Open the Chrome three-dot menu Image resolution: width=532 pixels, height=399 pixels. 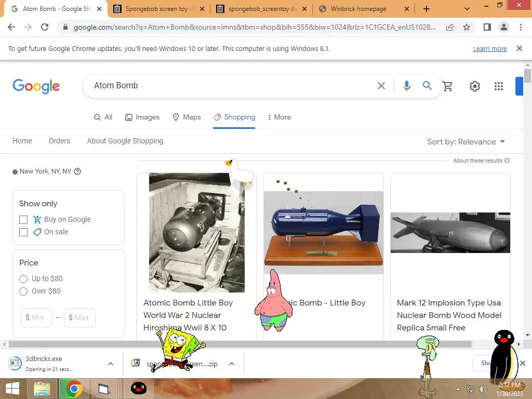521,27
